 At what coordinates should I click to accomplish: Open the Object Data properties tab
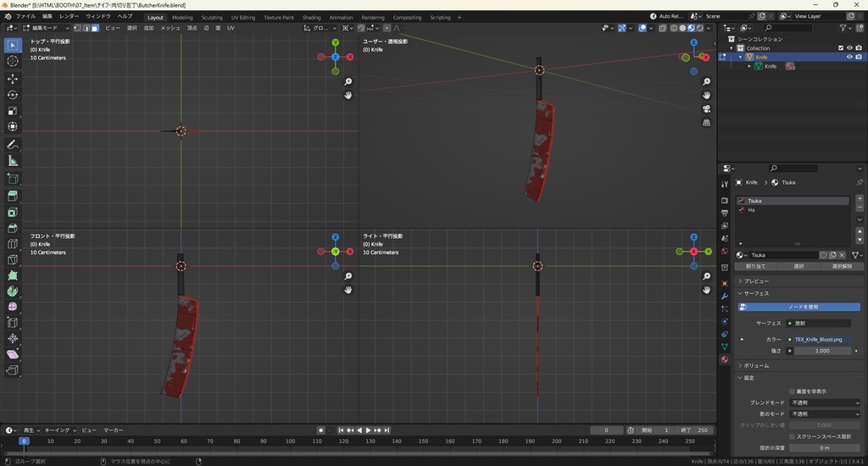point(725,347)
